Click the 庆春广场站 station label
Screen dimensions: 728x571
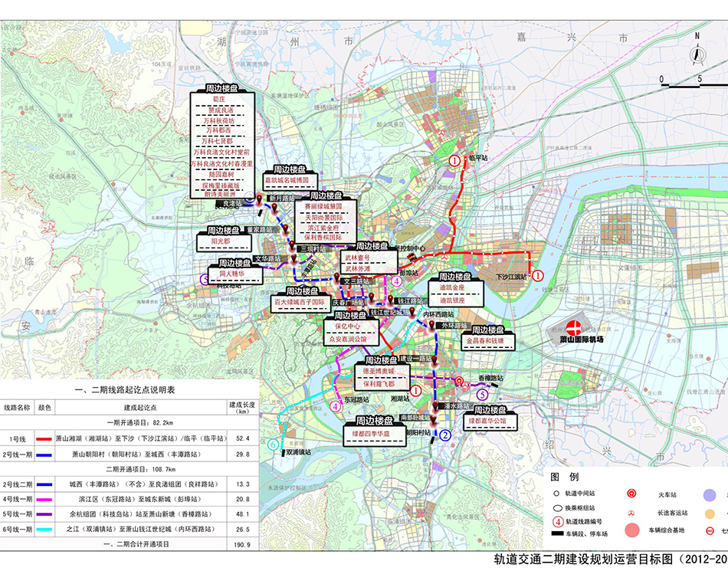coord(348,303)
